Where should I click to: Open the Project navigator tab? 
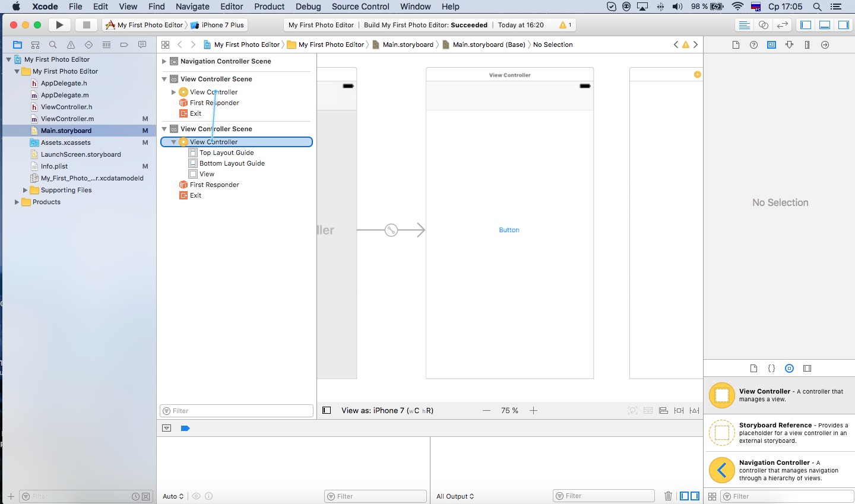click(x=17, y=45)
